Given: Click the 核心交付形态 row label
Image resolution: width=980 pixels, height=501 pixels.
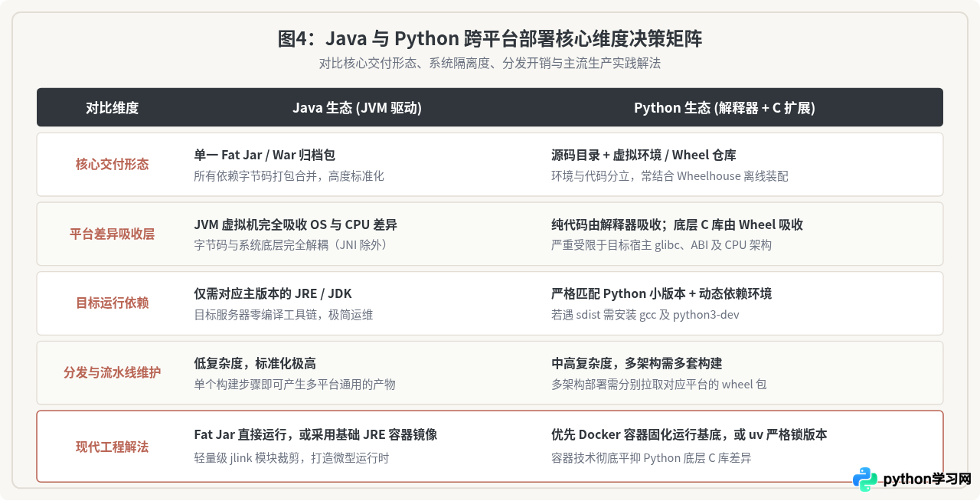Looking at the screenshot, I should [112, 164].
